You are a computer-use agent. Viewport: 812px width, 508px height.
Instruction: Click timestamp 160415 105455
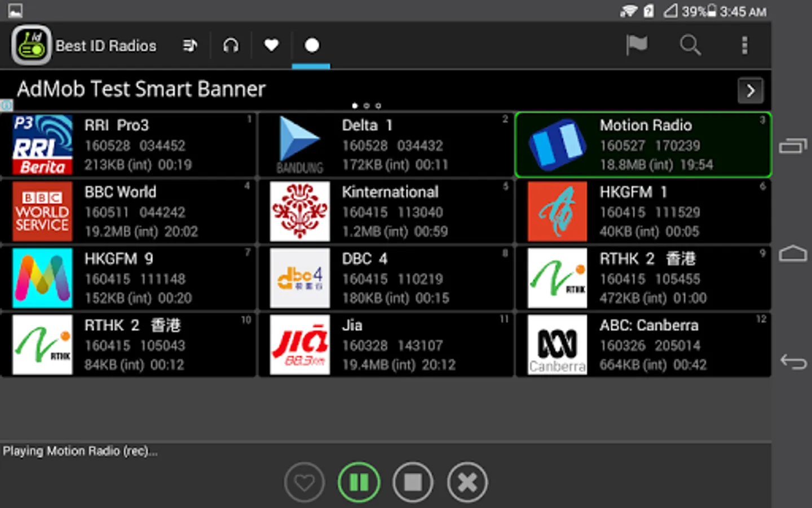tap(650, 279)
